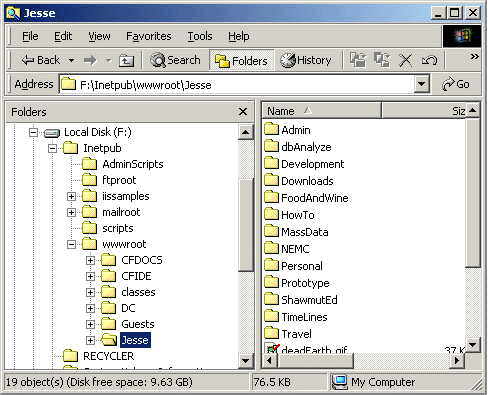
Task: Select the MassData folder icon
Action: click(x=271, y=231)
